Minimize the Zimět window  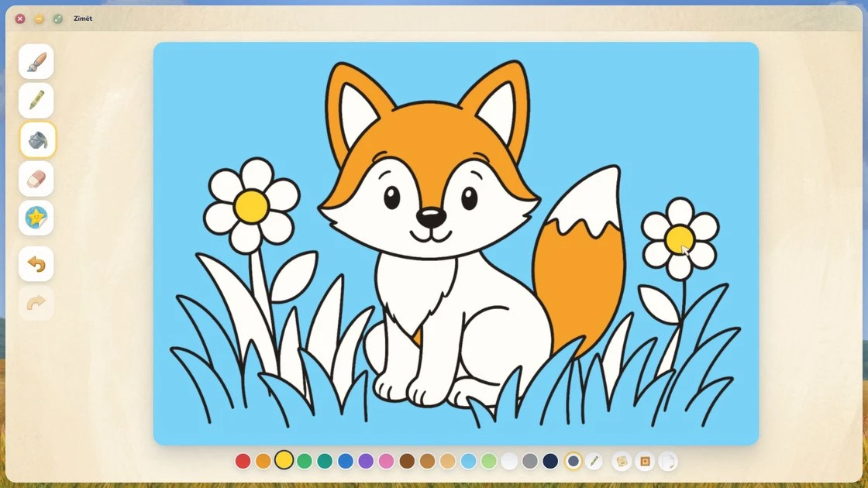pos(39,19)
